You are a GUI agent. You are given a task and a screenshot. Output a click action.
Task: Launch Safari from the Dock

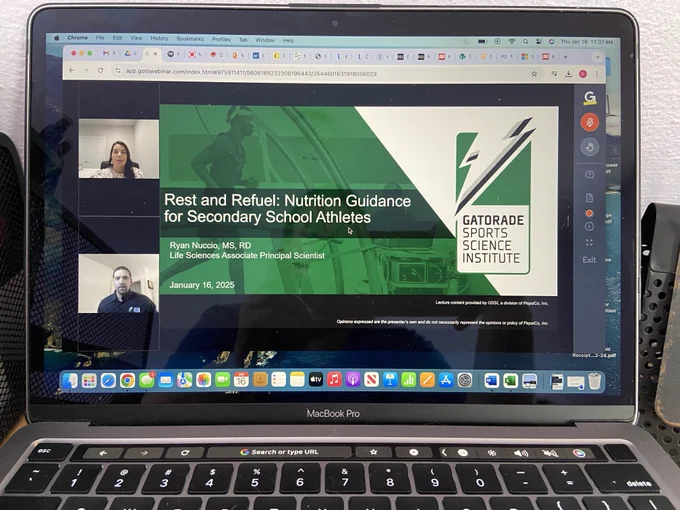coord(108,381)
